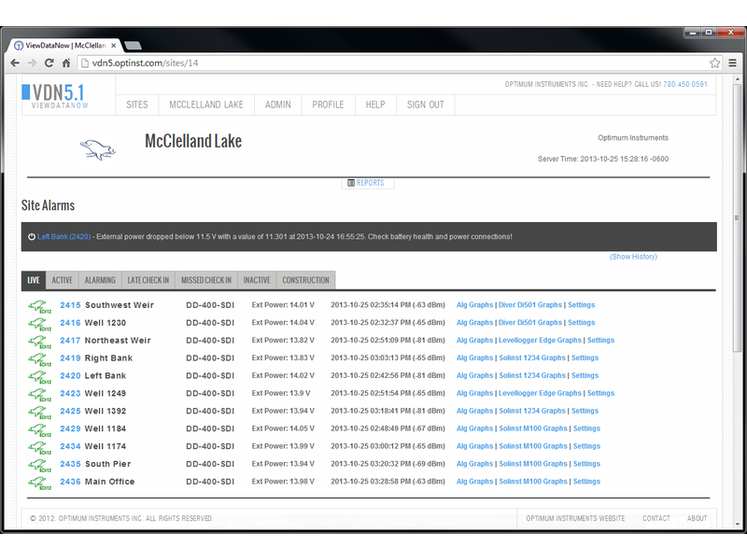Click the power alarm icon in Site Alarms

32,237
